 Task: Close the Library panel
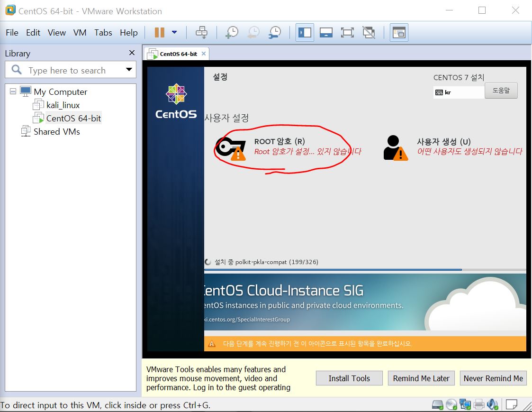[132, 53]
